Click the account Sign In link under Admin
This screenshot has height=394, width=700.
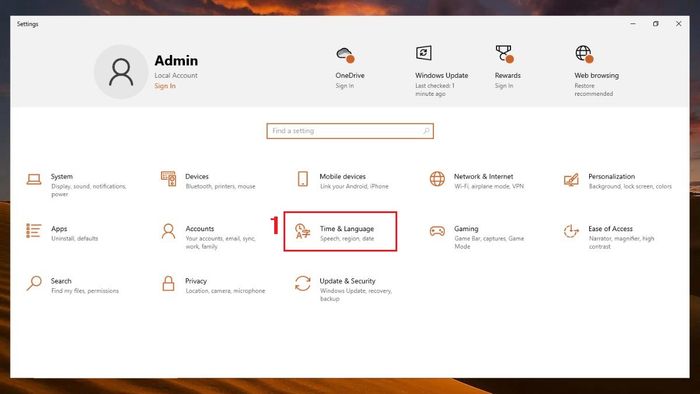tap(165, 86)
